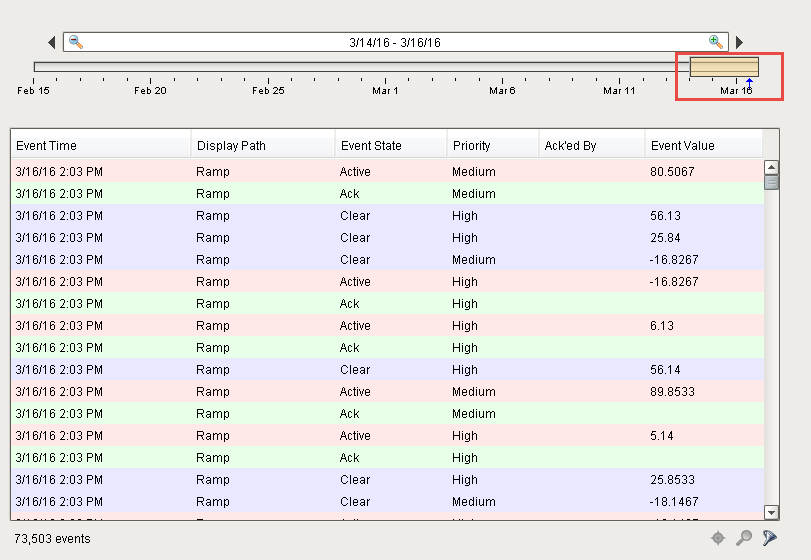The height and width of the screenshot is (560, 811).
Task: Select the Active row's -16.8267 value
Action: pyautogui.click(x=674, y=282)
